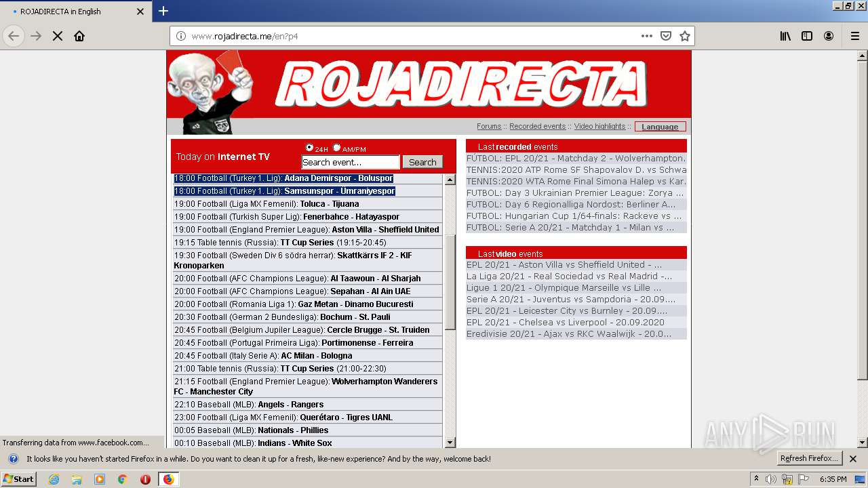The image size is (868, 488).
Task: Open Opera from taskbar
Action: [x=145, y=479]
